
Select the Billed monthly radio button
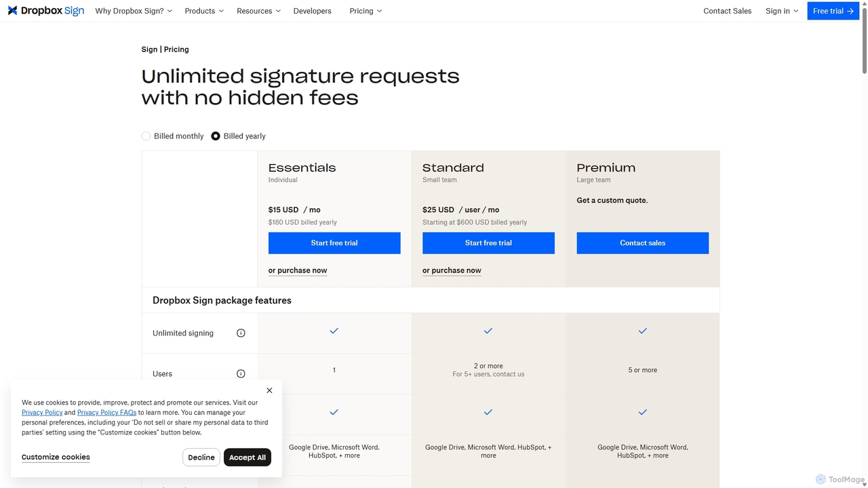(x=146, y=136)
